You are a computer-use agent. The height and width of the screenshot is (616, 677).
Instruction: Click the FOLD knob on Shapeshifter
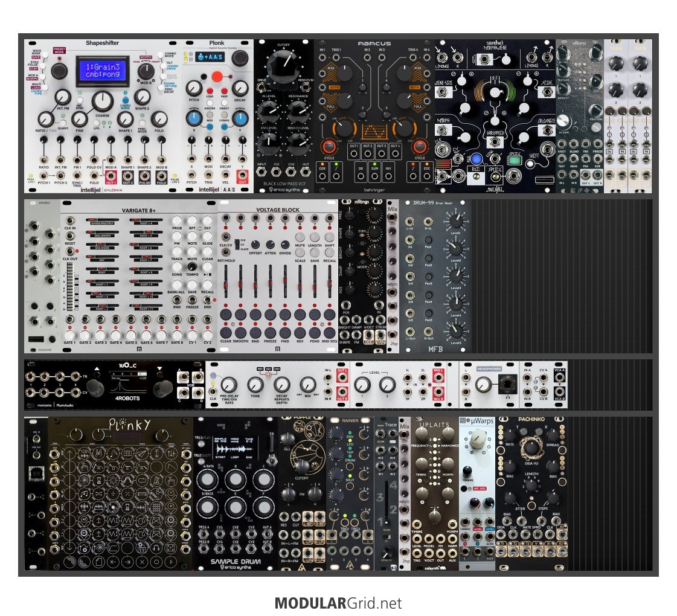coord(159,119)
